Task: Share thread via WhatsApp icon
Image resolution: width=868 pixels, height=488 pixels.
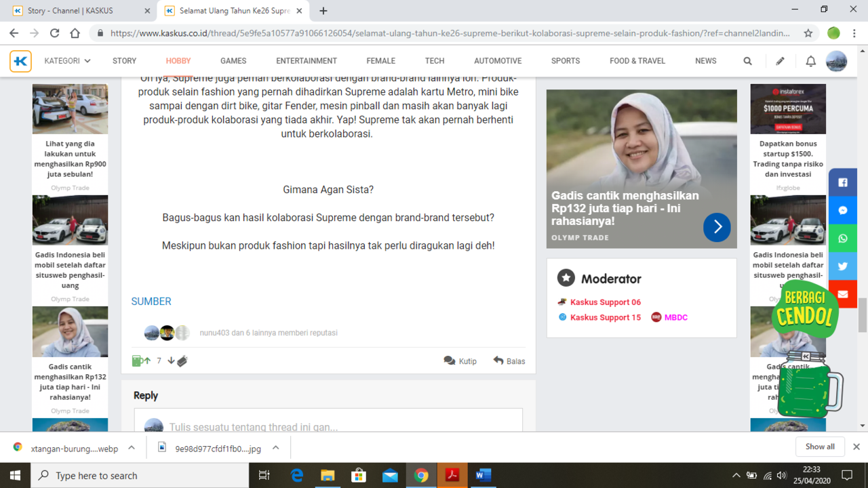Action: point(843,239)
